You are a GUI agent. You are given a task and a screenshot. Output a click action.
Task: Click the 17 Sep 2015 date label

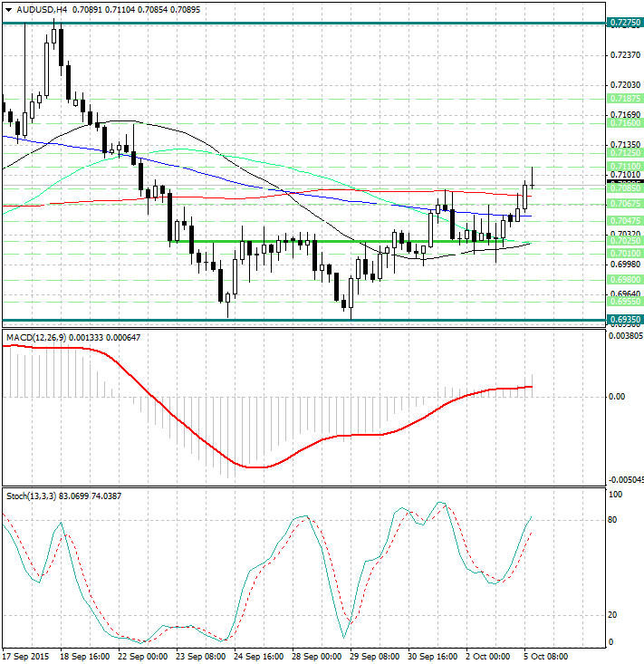click(x=24, y=655)
